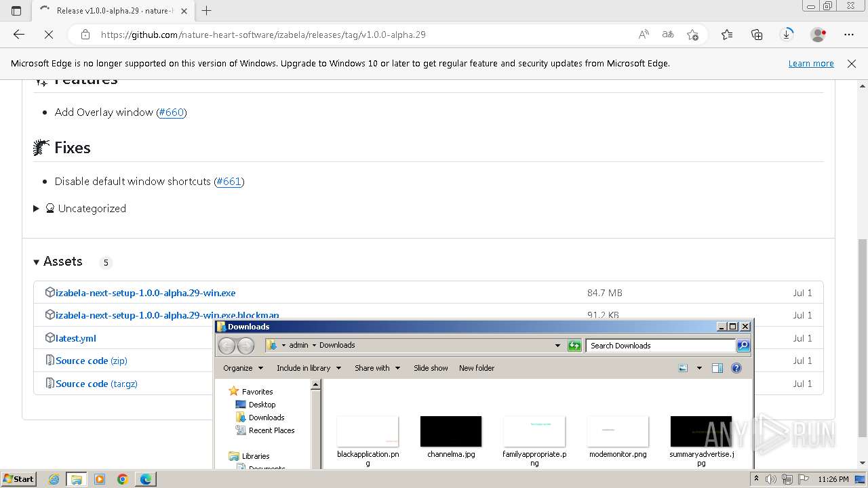Go back using the Edge back arrow
Viewport: 868px width, 488px height.
[19, 35]
